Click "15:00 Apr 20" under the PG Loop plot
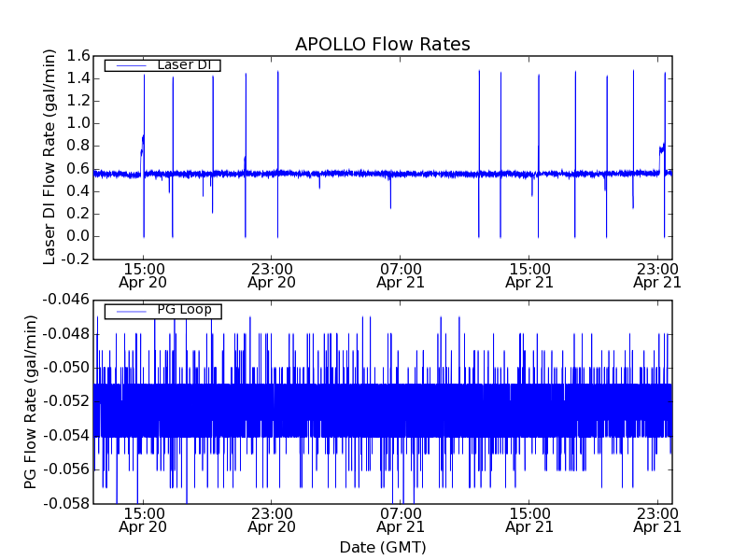The image size is (747, 560). (x=143, y=521)
